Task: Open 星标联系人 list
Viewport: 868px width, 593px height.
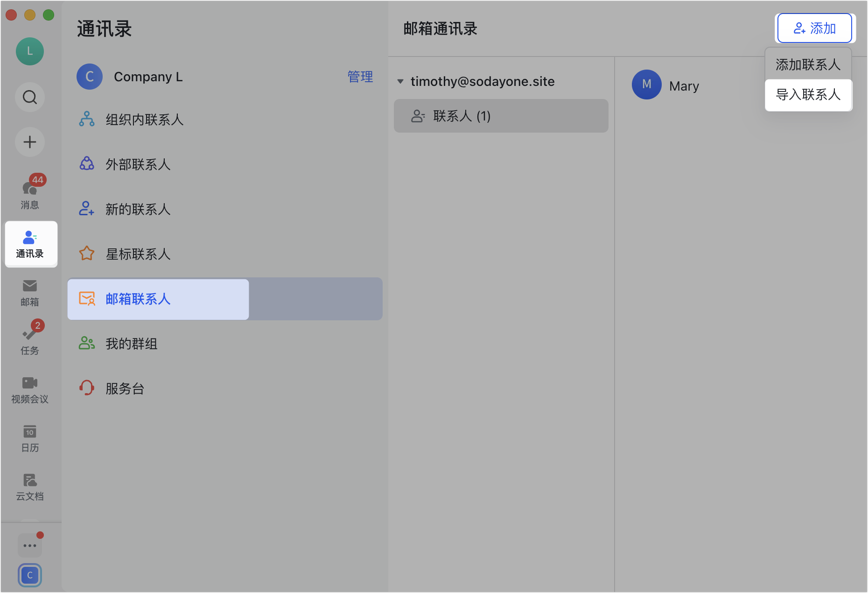Action: (x=225, y=254)
